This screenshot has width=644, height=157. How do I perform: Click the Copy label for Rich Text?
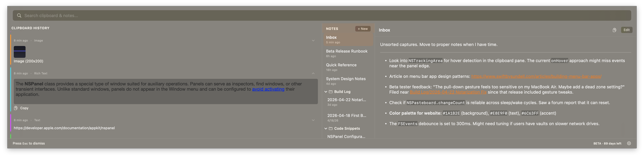24,108
